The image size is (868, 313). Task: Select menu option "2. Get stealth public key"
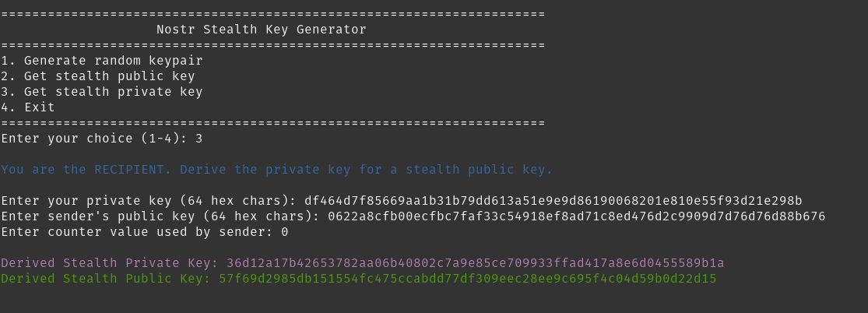click(x=98, y=76)
